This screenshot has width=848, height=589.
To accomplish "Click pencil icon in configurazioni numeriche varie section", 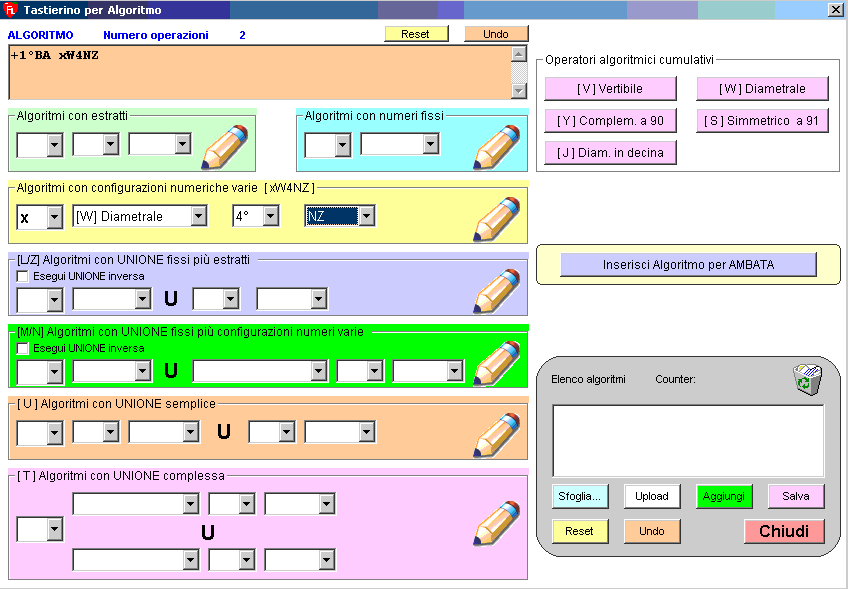I will [x=496, y=219].
